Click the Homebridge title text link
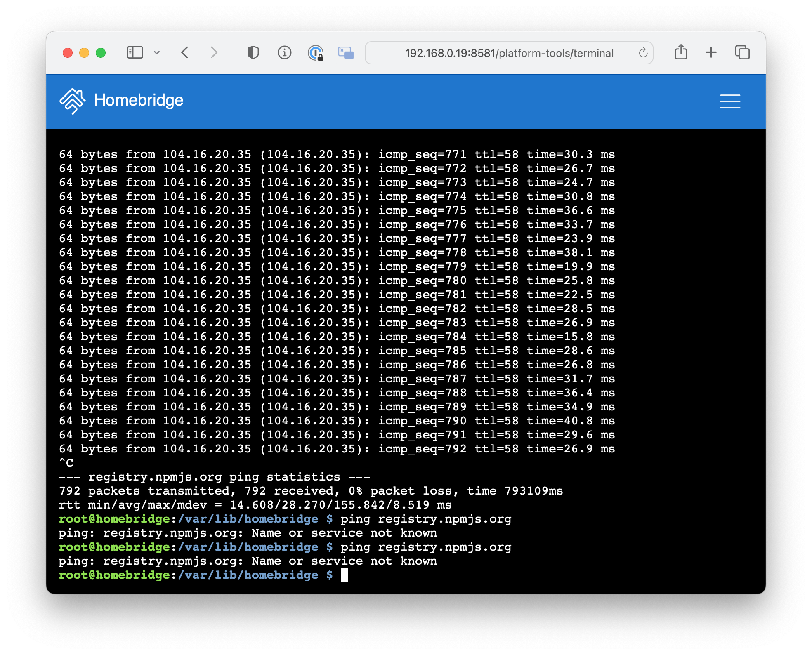 point(139,100)
